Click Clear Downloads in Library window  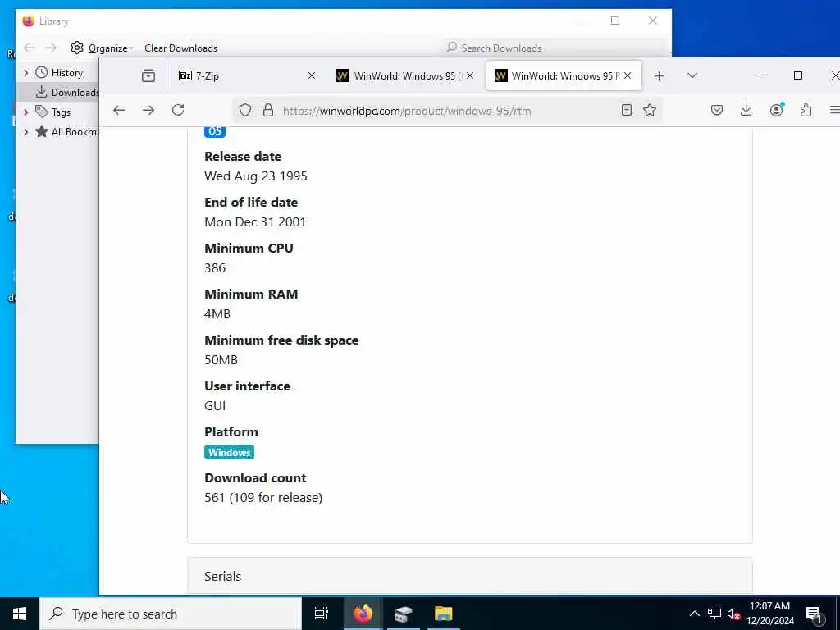point(181,48)
